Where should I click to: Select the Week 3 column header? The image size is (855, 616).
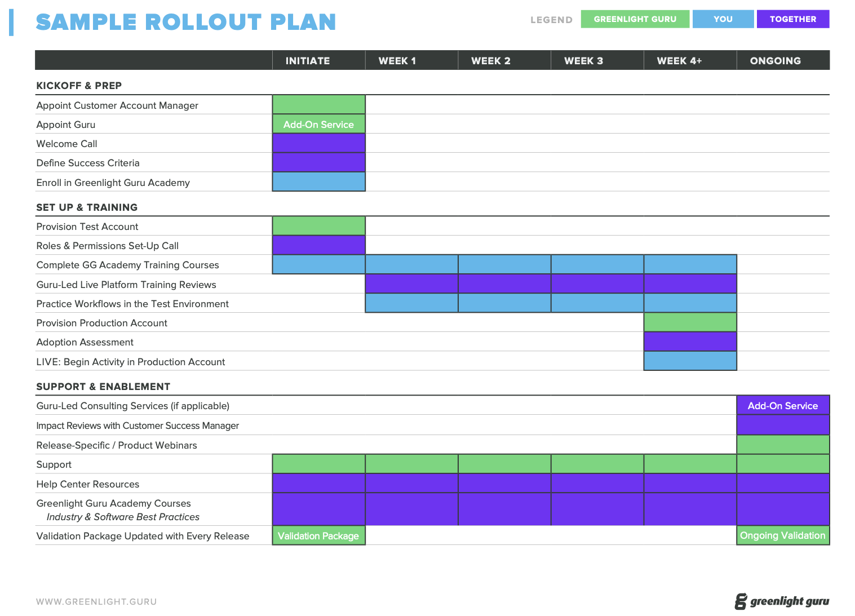click(583, 61)
